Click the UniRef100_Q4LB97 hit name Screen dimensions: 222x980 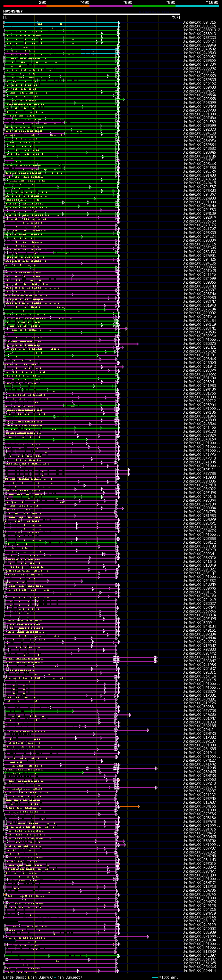[x=199, y=955]
